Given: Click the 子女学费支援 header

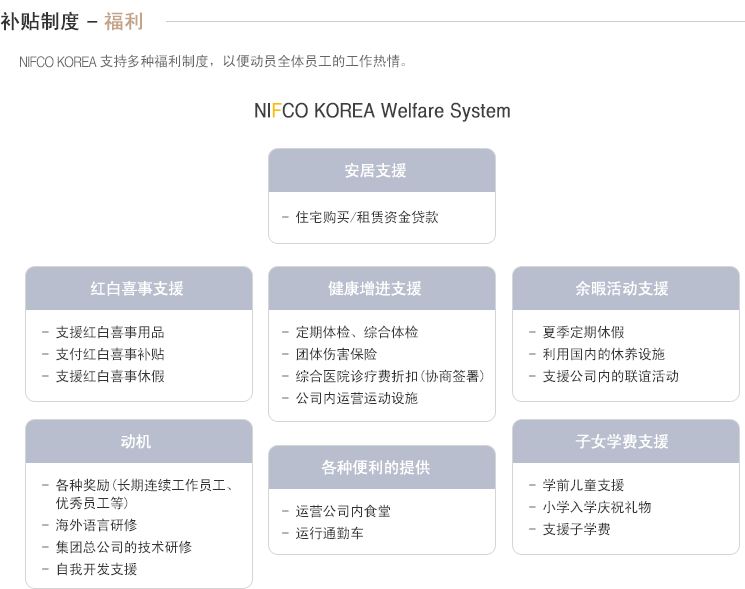Looking at the screenshot, I should [x=626, y=441].
